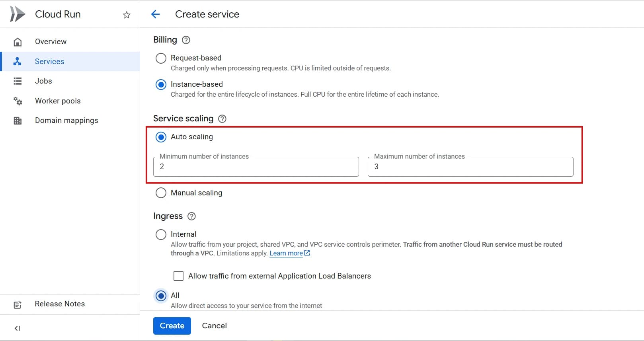The height and width of the screenshot is (341, 644).
Task: Click the Jobs list icon
Action: (x=18, y=81)
